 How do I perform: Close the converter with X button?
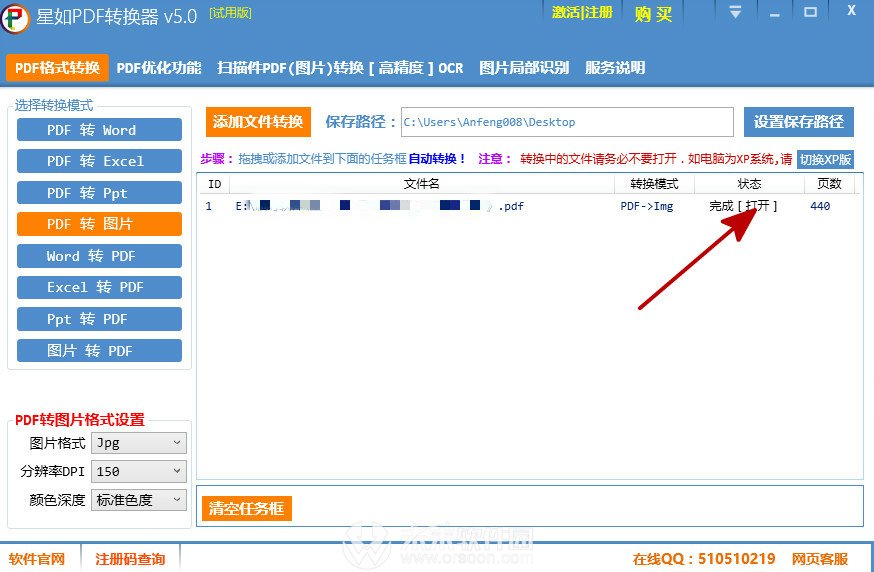[851, 11]
